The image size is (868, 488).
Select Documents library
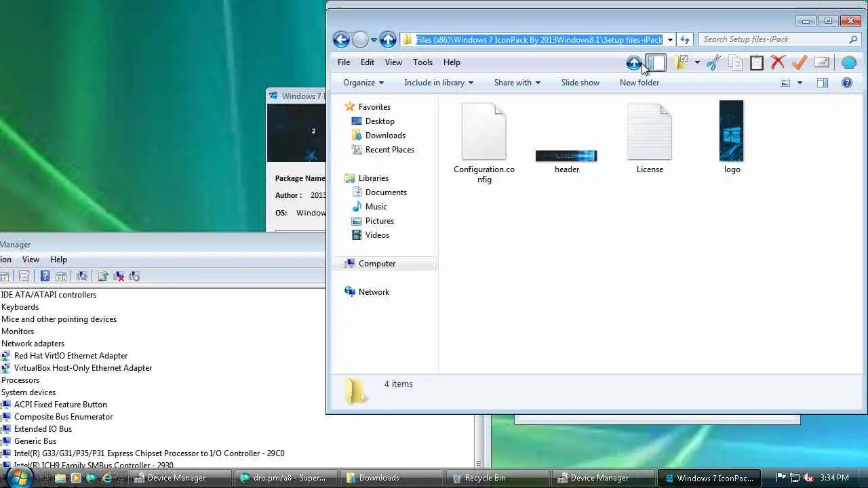pyautogui.click(x=379, y=192)
